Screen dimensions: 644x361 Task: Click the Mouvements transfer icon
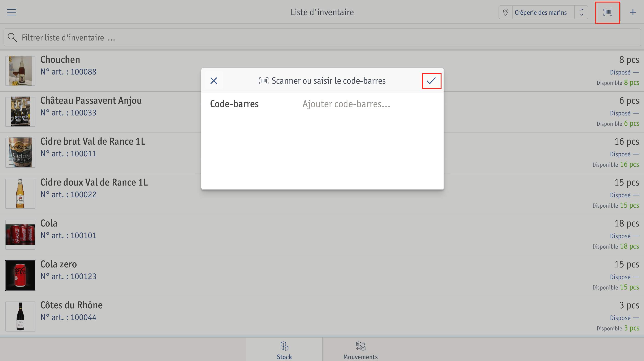click(361, 346)
